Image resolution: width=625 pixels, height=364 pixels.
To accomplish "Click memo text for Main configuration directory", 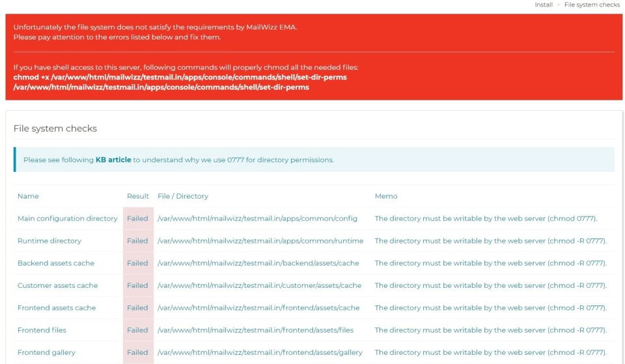I will click(486, 219).
